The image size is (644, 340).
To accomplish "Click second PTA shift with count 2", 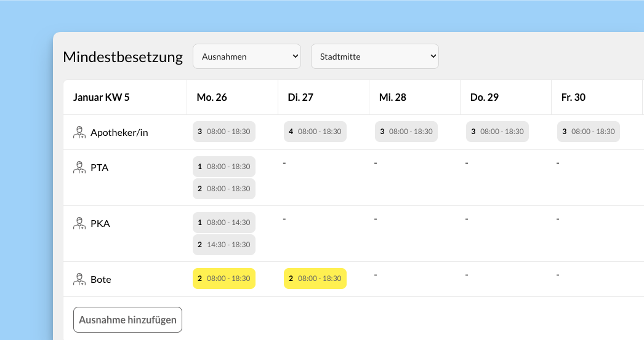I will (223, 189).
